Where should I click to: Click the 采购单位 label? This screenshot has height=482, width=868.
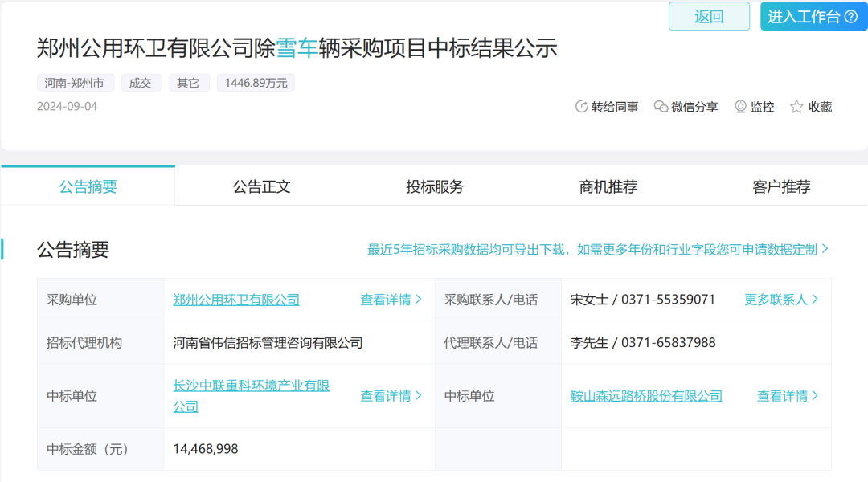(72, 300)
